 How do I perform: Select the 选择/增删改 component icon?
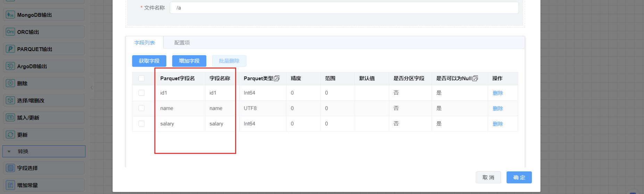(x=10, y=100)
